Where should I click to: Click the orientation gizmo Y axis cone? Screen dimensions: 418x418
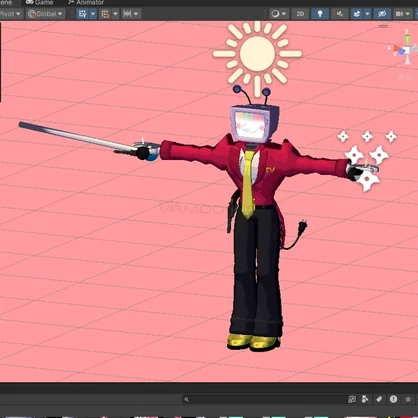[407, 39]
